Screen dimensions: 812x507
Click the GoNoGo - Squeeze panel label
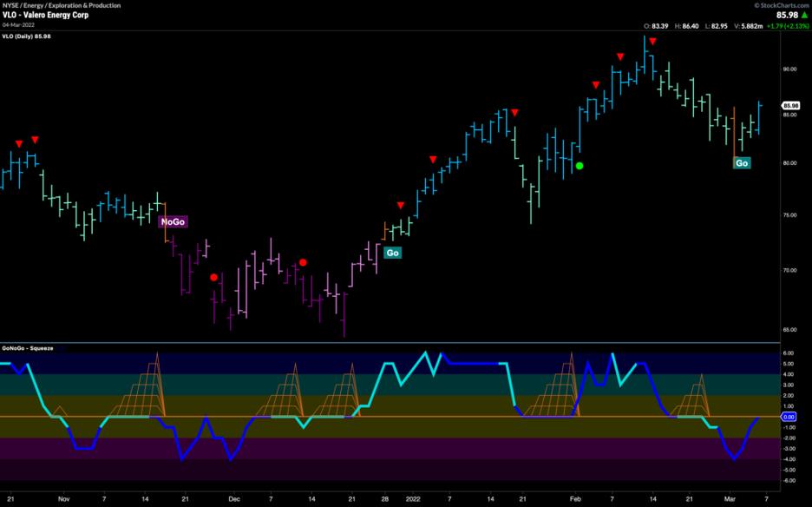click(28, 348)
